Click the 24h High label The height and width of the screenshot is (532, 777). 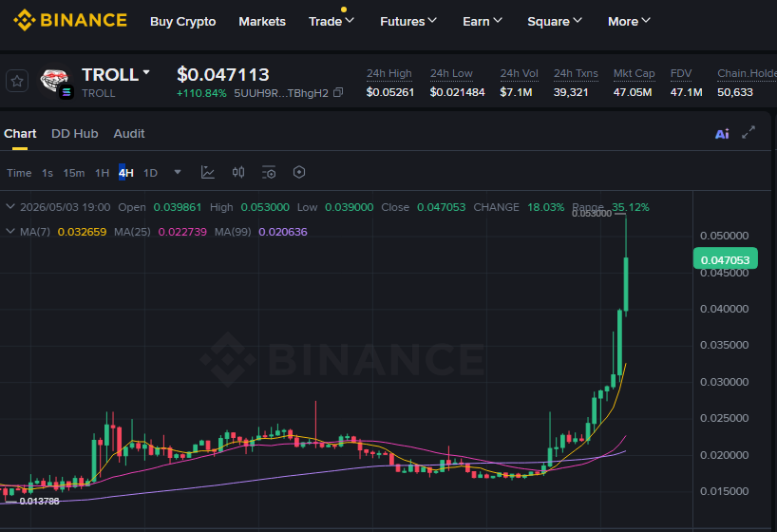[389, 73]
